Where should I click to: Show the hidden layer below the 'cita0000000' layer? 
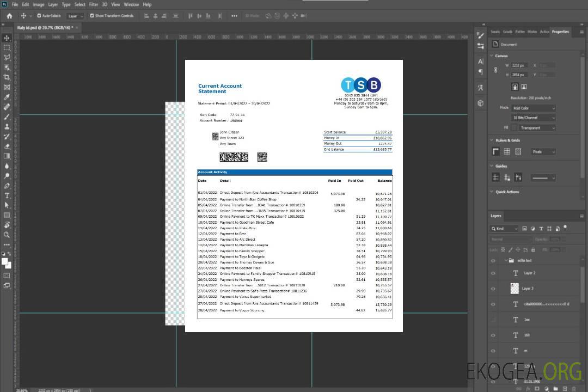pos(493,320)
